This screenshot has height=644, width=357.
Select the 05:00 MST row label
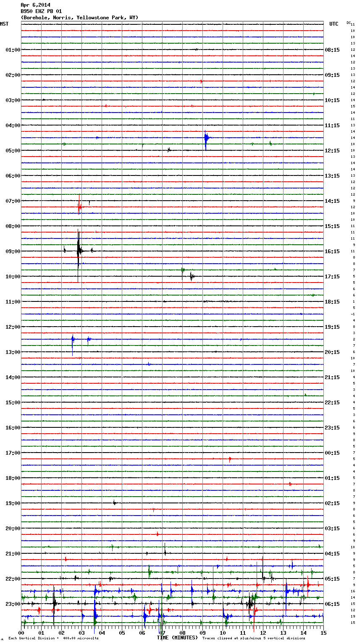point(13,151)
